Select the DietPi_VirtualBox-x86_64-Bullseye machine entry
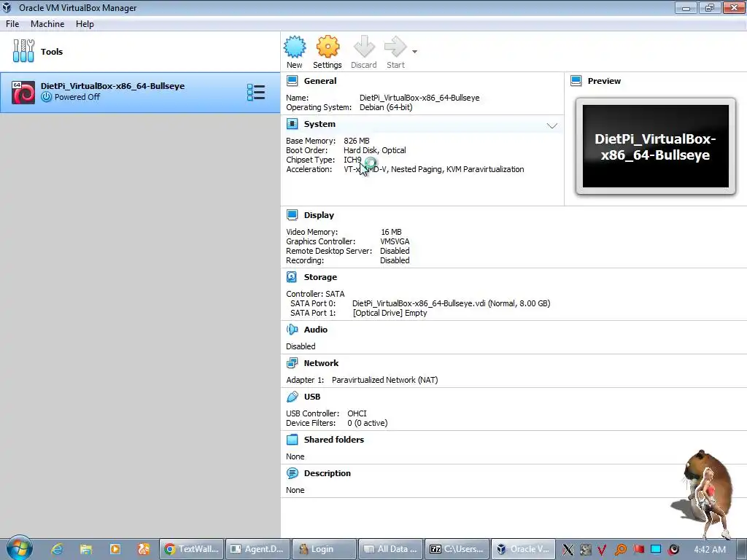 140,93
